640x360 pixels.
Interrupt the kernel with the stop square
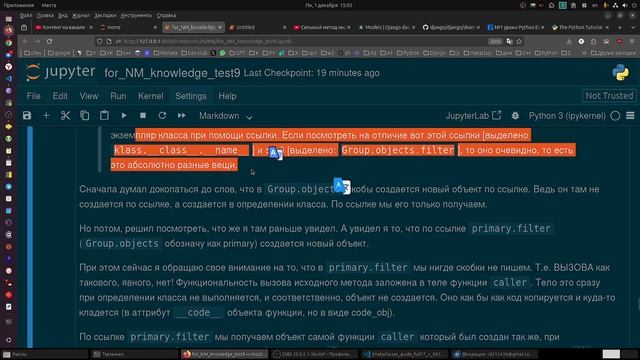[x=143, y=116]
